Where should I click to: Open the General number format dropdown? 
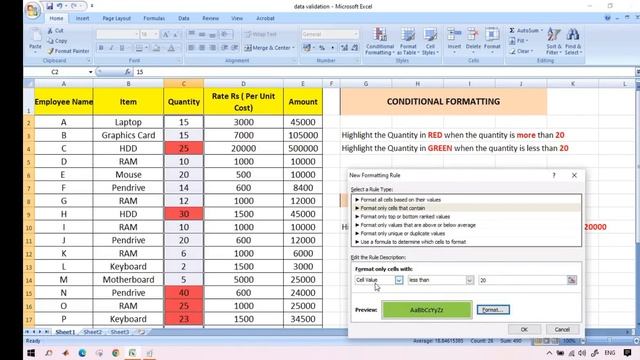coord(356,34)
